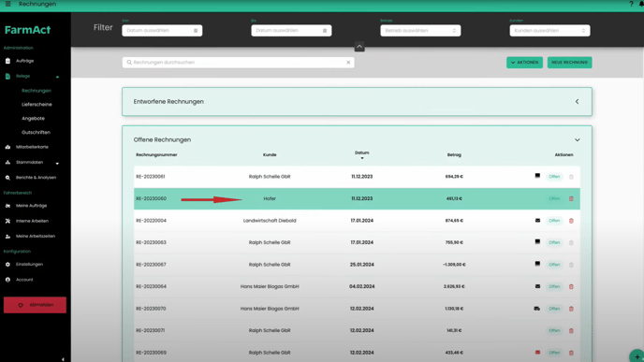Click the Berichte & Analysen magnifier icon
644x362 pixels.
click(7, 178)
